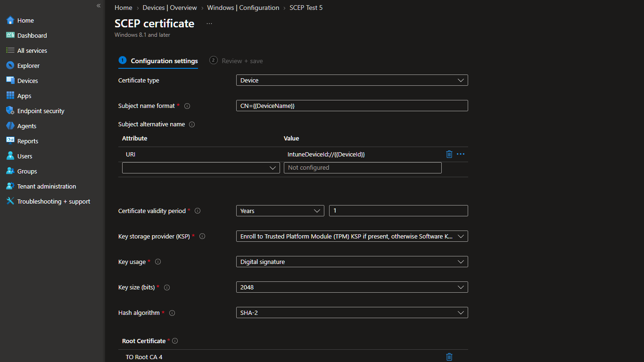Show info for Key storage provider
Viewport: 644px width, 362px height.
(x=202, y=236)
